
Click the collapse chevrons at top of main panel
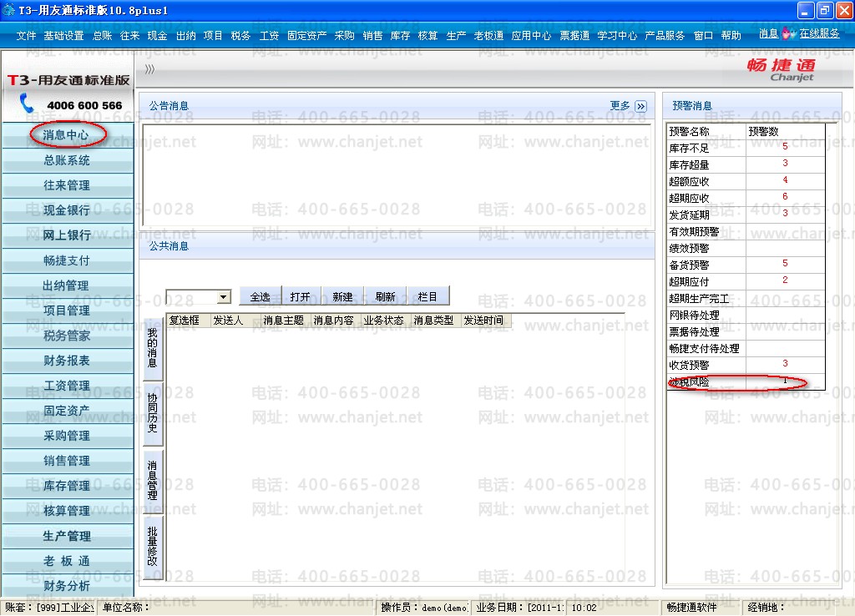150,69
